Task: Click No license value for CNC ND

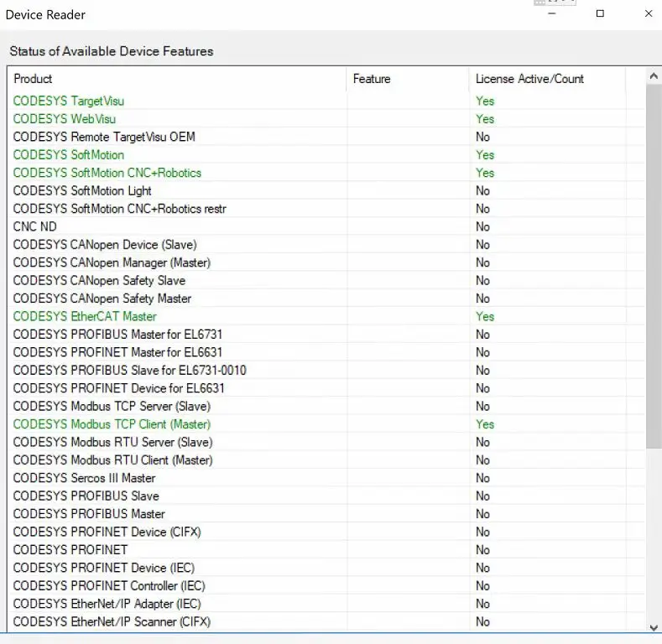Action: [482, 226]
